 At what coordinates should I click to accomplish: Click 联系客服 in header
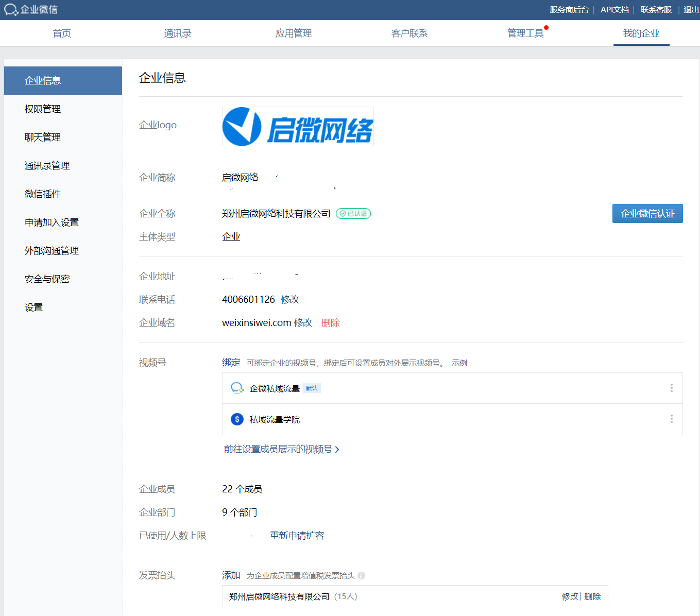pyautogui.click(x=656, y=10)
